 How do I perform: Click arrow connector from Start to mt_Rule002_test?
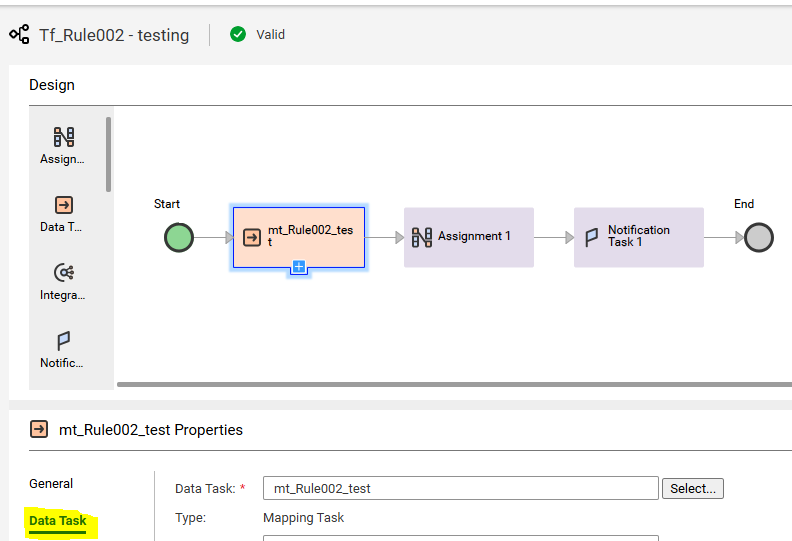(x=213, y=237)
